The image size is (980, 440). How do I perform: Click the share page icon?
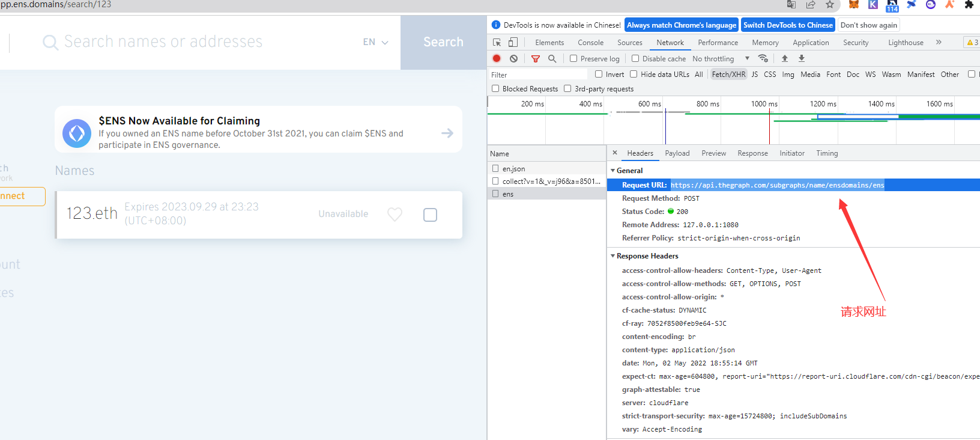tap(811, 5)
